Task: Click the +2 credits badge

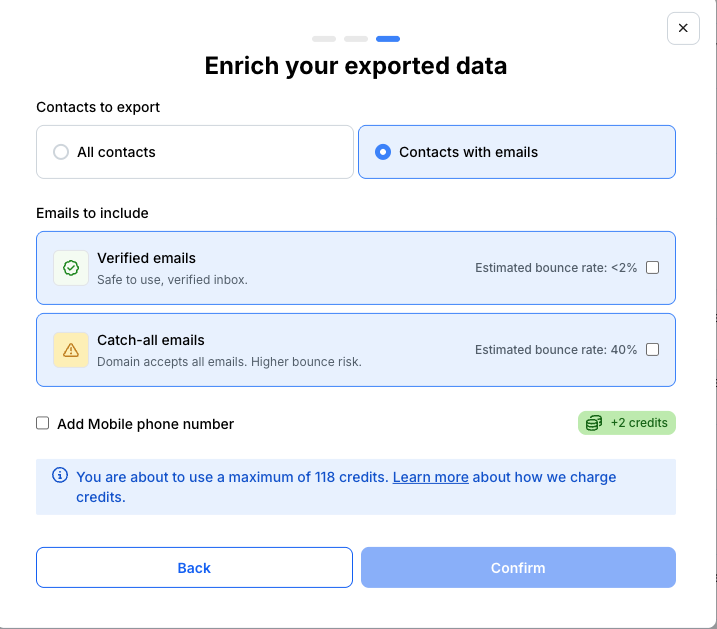Action: click(x=627, y=423)
